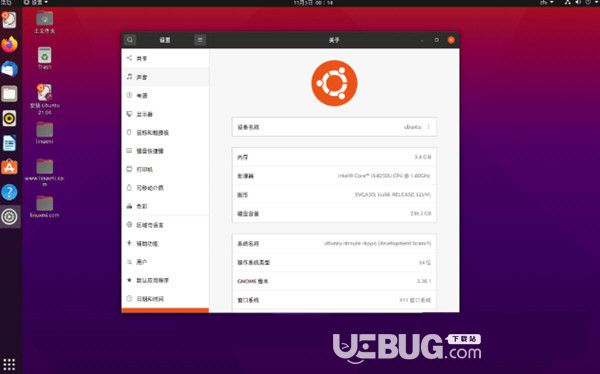Click the Memory (内存) label
The image size is (600, 374).
(x=243, y=157)
